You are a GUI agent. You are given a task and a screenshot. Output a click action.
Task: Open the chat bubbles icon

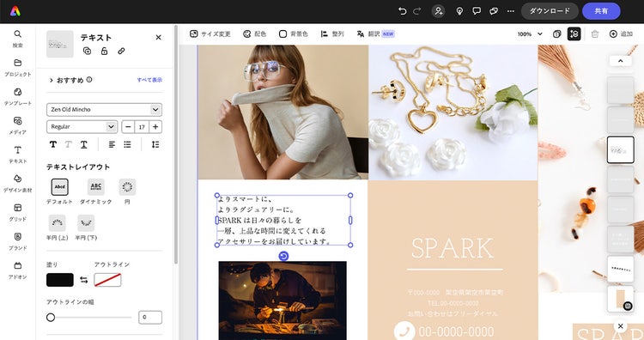point(494,11)
